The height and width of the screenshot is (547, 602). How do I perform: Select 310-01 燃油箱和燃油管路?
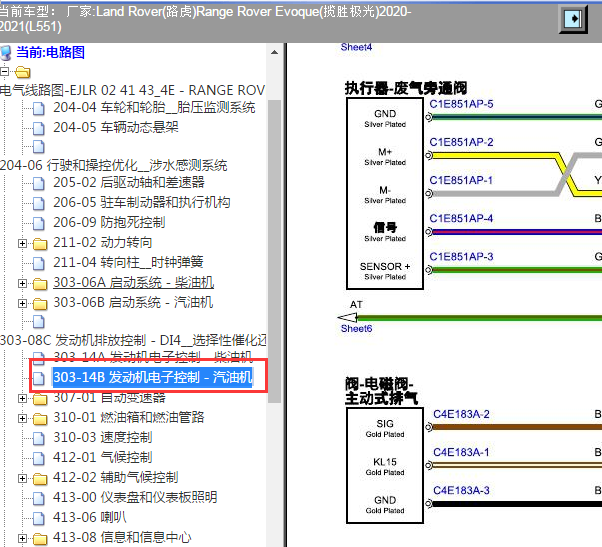tap(129, 418)
